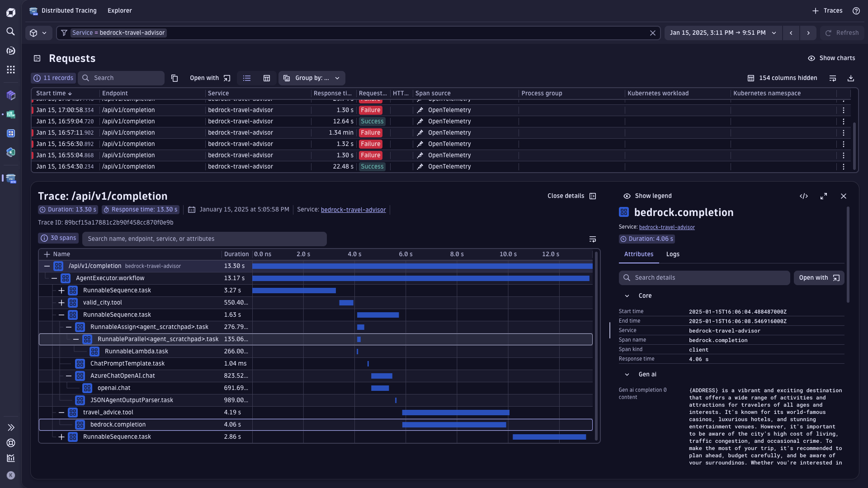
Task: Expand the first RunnableSequence.task span
Action: [x=61, y=291]
